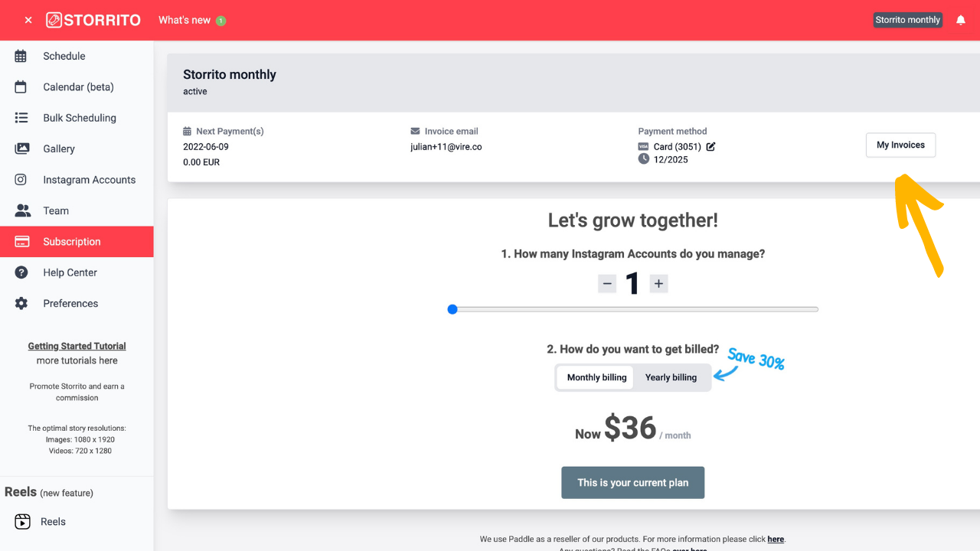Open the Help Center

pyautogui.click(x=70, y=272)
